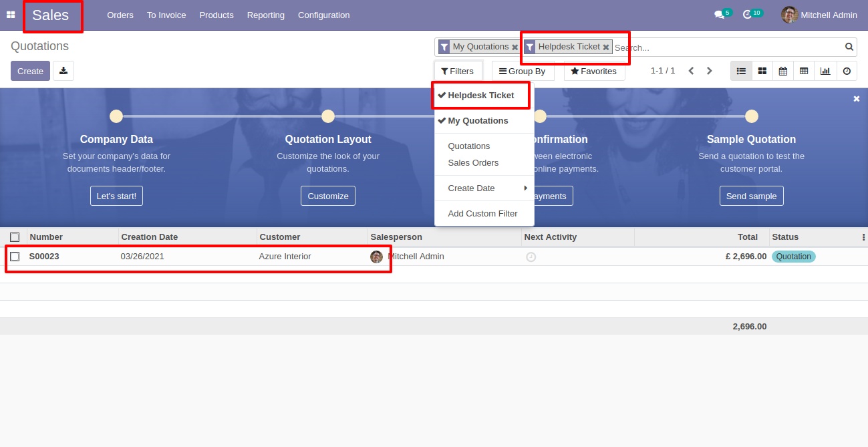
Task: Click the Send sample button
Action: pyautogui.click(x=752, y=196)
